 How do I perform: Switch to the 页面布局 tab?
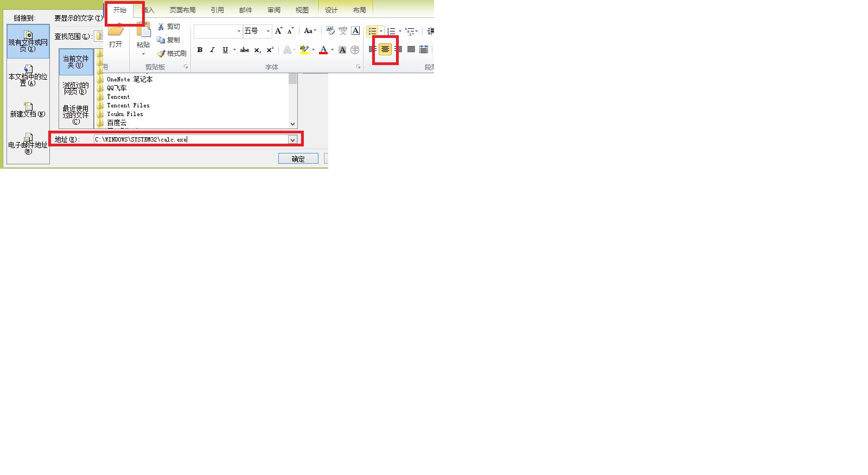183,10
